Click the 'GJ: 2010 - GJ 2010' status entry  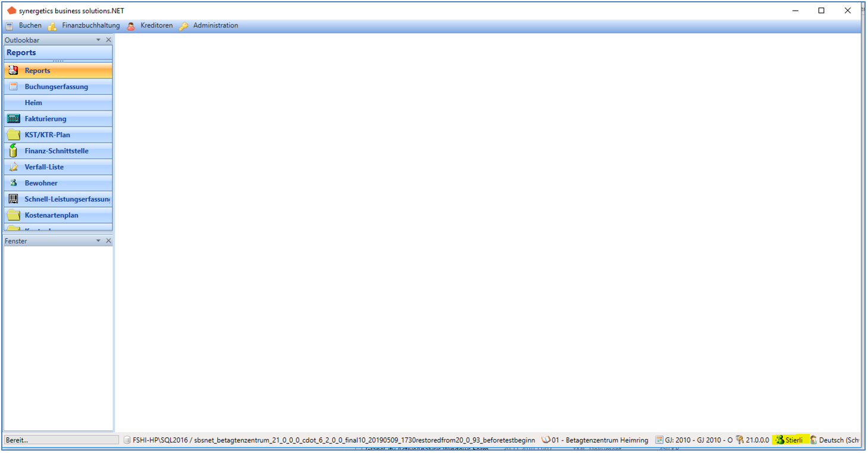click(694, 440)
